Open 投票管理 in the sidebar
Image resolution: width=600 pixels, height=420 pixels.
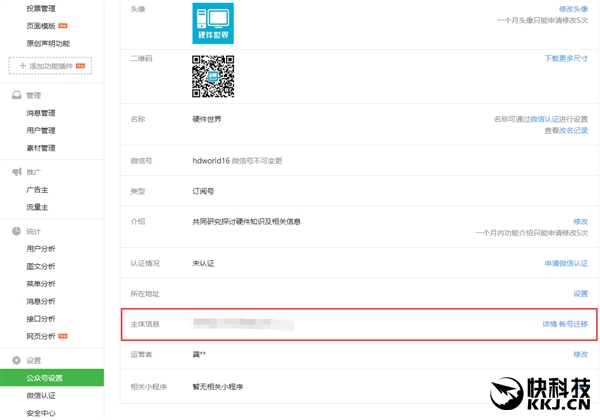[x=41, y=8]
